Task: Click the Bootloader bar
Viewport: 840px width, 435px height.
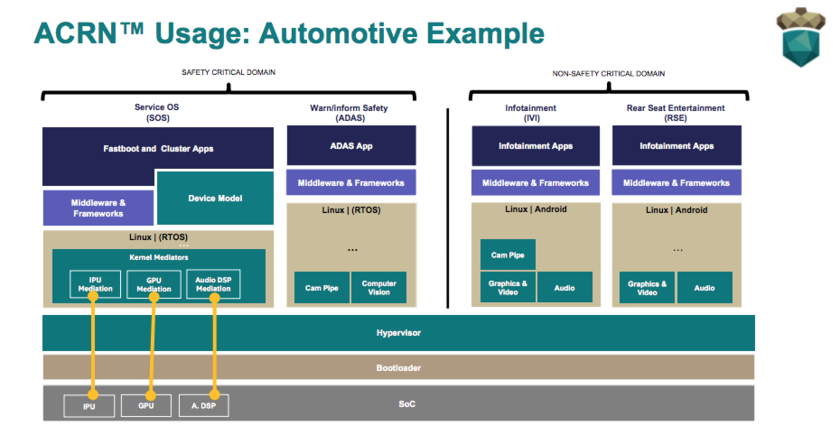Action: [397, 368]
